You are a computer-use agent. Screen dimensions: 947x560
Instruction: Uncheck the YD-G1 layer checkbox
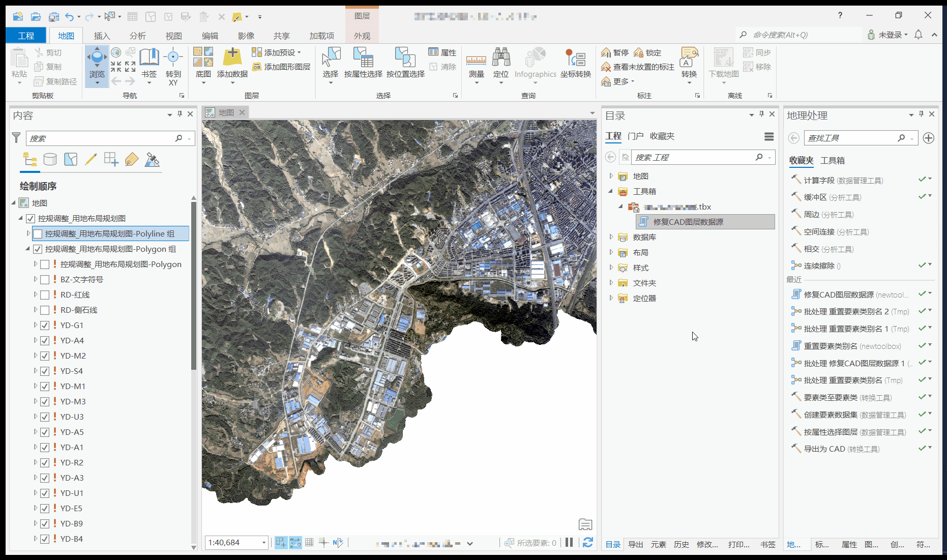[45, 325]
